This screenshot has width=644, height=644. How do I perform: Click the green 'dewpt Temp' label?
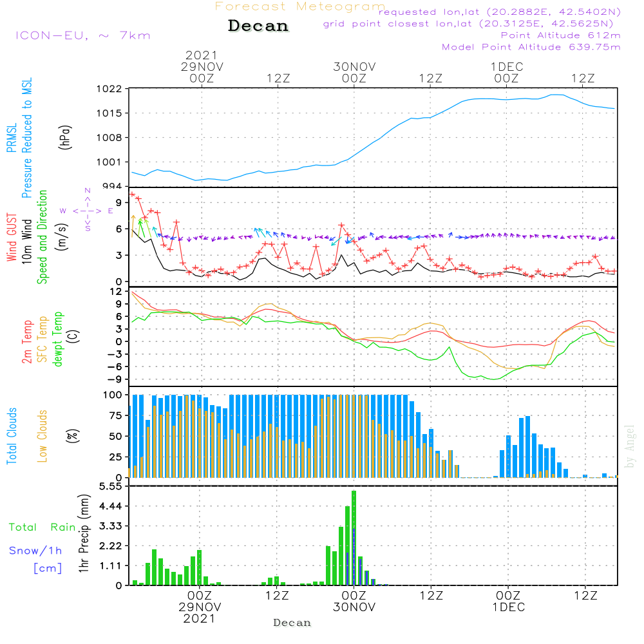(x=57, y=339)
